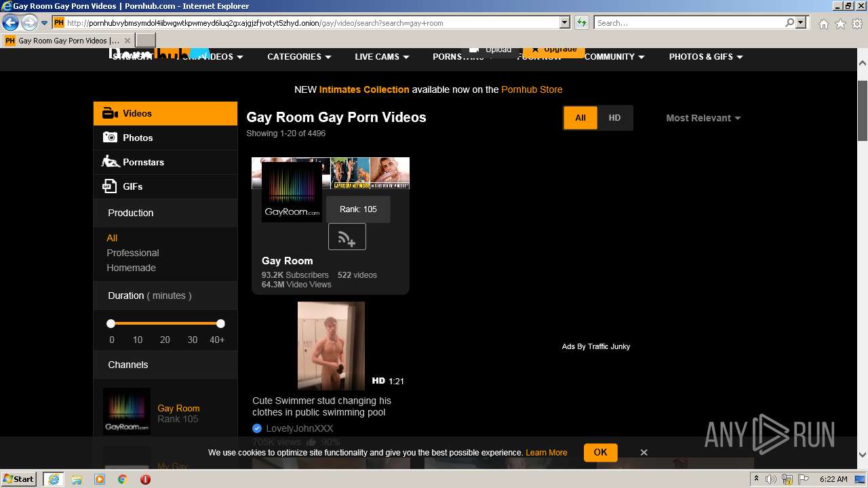Image resolution: width=868 pixels, height=488 pixels.
Task: Switch to the Videos sidebar tab
Action: tap(165, 113)
